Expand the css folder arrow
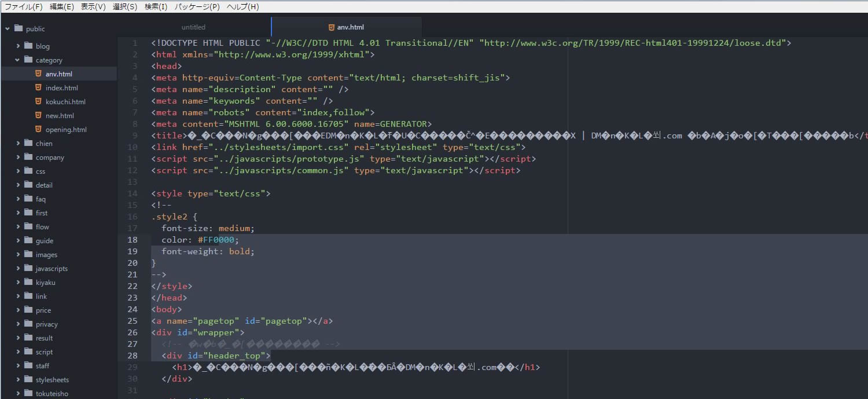868x399 pixels. 18,171
